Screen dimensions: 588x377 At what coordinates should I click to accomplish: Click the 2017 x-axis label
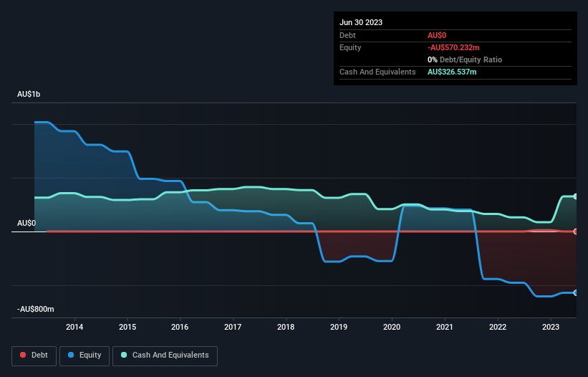233,327
